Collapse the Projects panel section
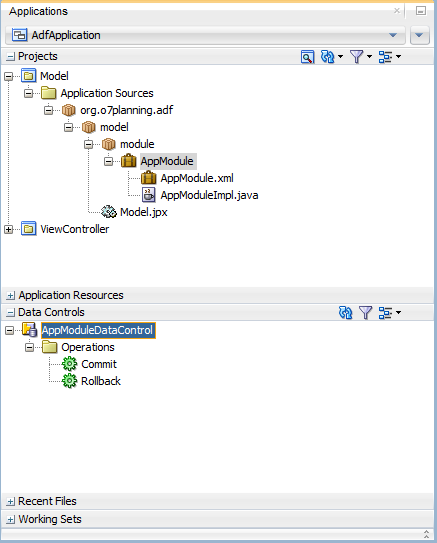437x543 pixels. [11, 56]
